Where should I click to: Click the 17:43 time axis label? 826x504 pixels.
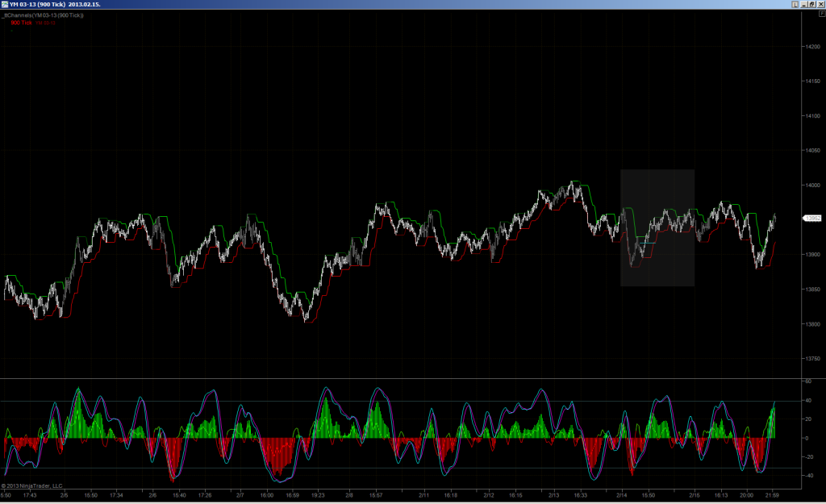pos(30,495)
